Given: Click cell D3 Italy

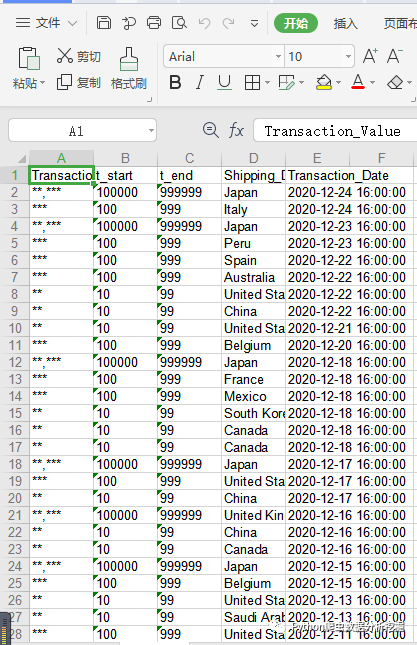Looking at the screenshot, I should [254, 209].
